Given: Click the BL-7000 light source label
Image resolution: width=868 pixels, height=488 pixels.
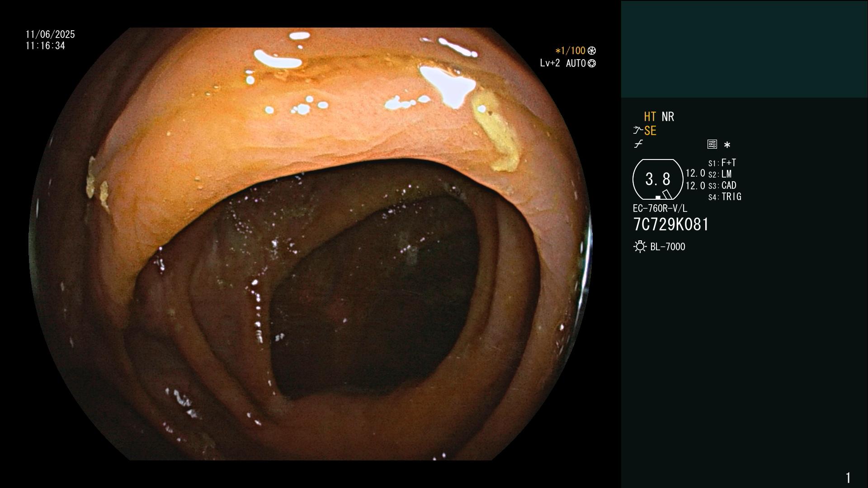Looking at the screenshot, I should coord(668,247).
